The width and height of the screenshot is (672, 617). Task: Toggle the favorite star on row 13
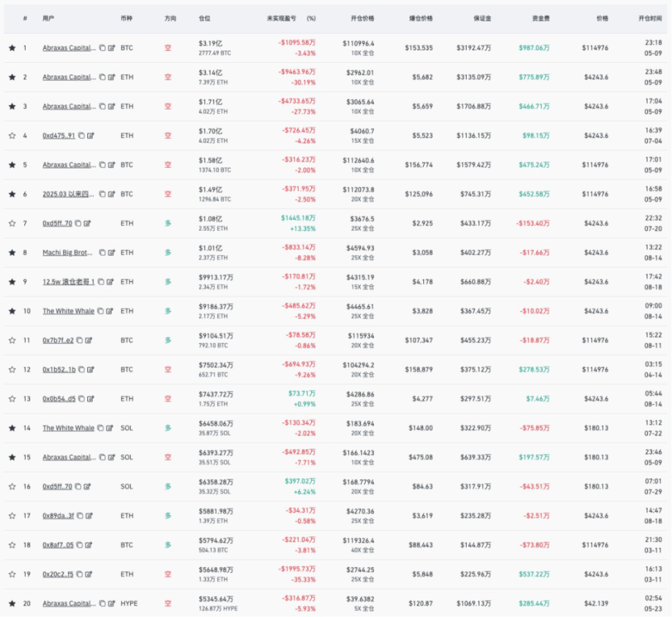12,399
